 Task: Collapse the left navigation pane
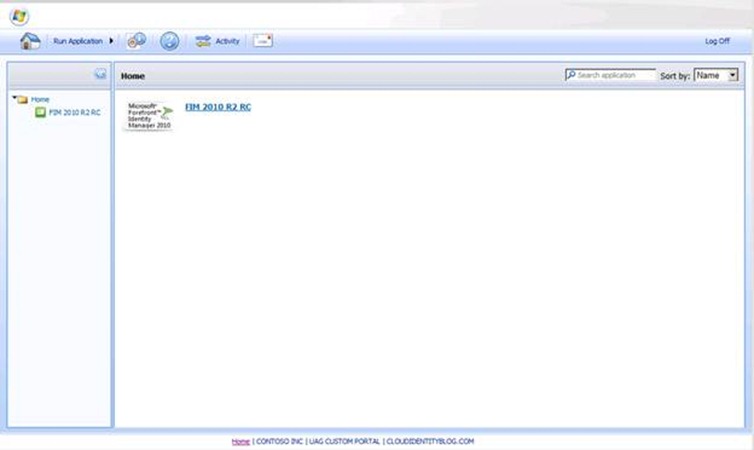tap(100, 74)
